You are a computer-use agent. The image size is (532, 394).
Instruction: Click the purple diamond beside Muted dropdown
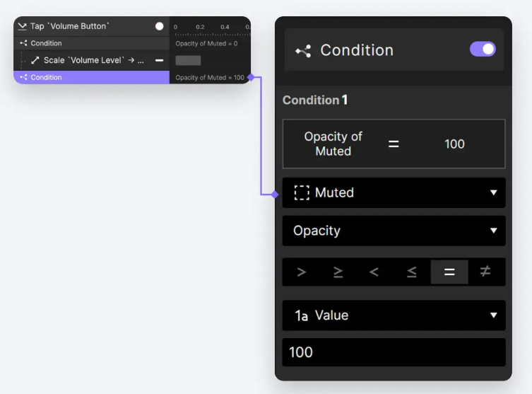coord(275,195)
